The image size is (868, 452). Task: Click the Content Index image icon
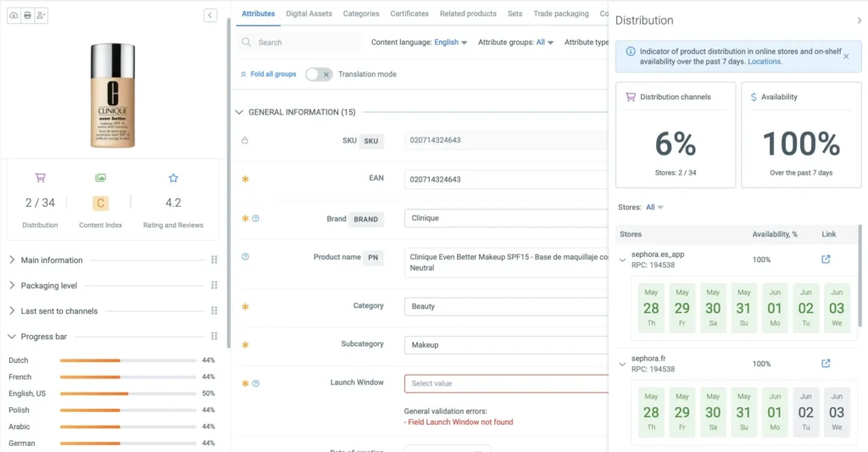(x=100, y=178)
